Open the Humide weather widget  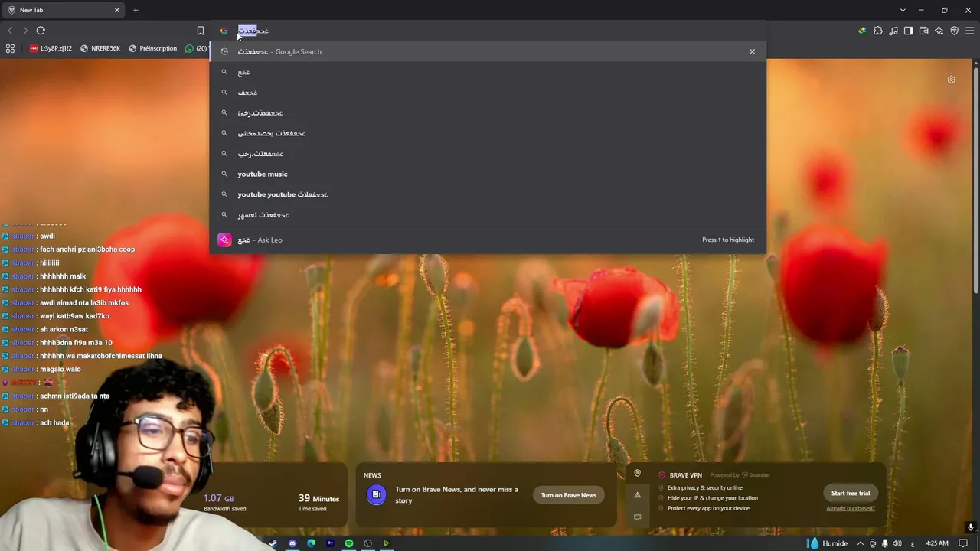[828, 543]
